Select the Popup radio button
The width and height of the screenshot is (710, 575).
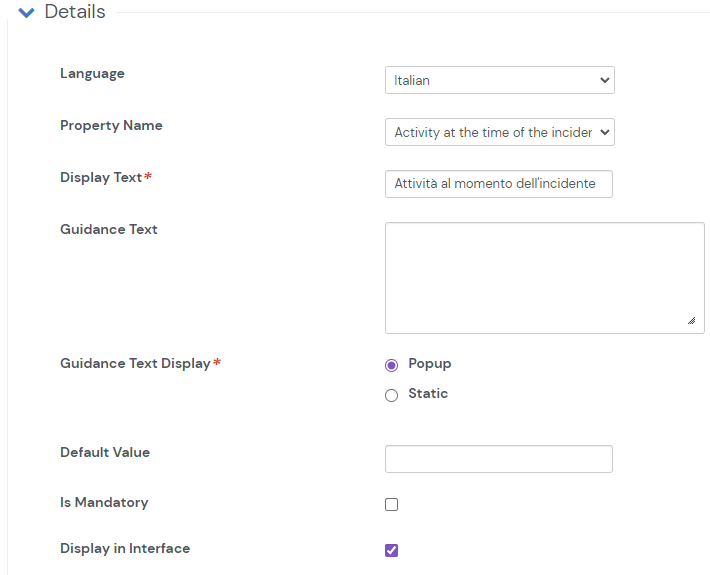(x=392, y=365)
